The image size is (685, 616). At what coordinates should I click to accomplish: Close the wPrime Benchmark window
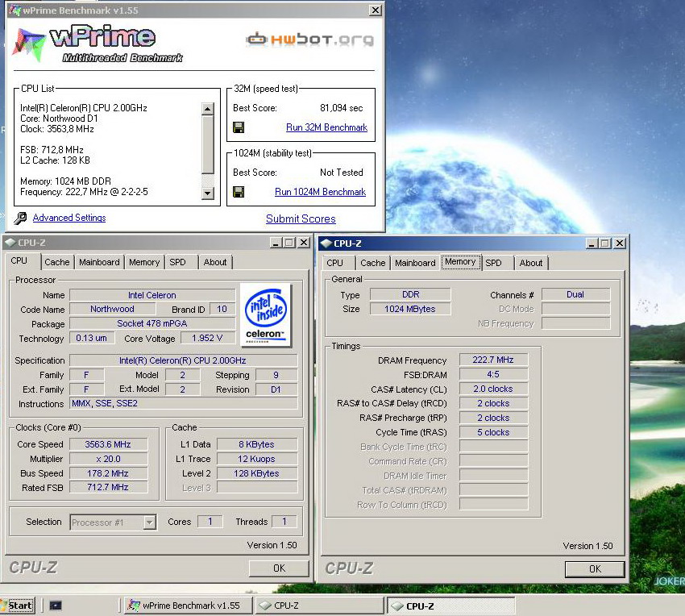coord(376,10)
